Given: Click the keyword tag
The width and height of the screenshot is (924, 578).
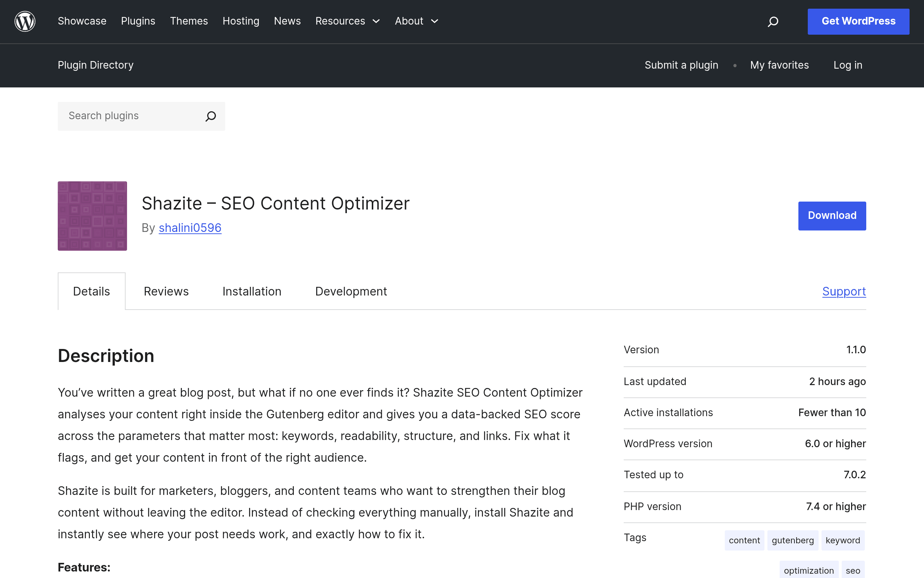Looking at the screenshot, I should click(x=843, y=540).
